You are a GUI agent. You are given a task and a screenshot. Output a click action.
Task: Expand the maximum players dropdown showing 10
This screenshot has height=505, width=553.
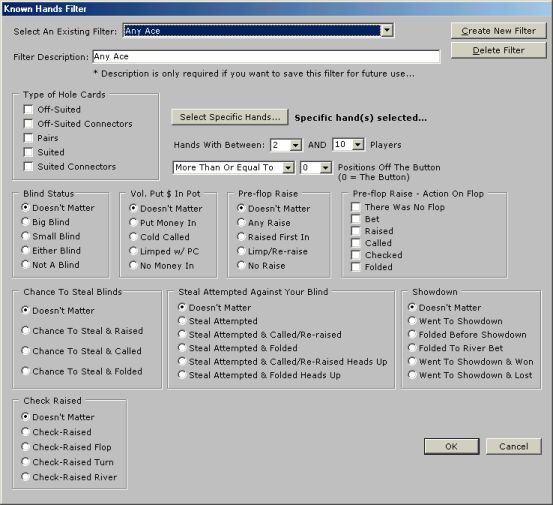[358, 145]
